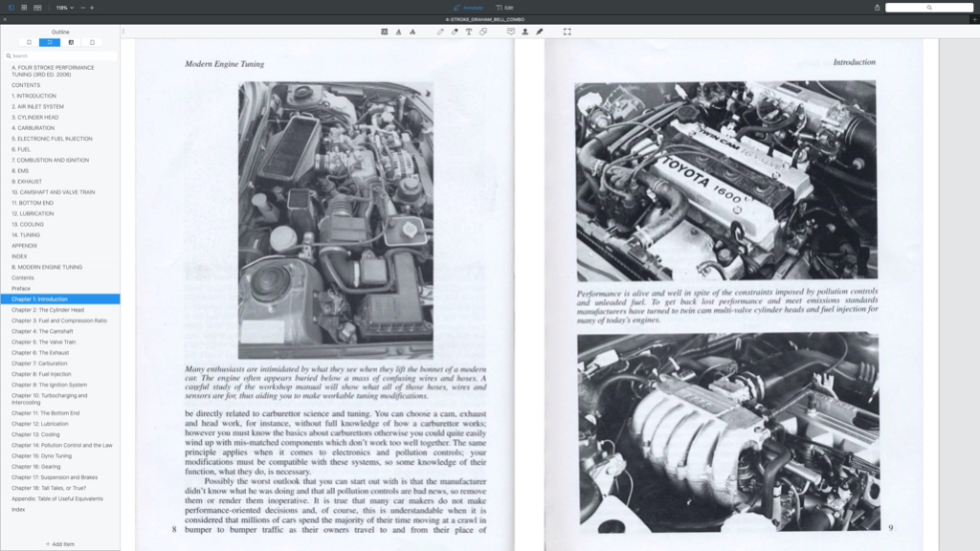Select the eraser tool
This screenshot has height=551, width=980.
(455, 32)
